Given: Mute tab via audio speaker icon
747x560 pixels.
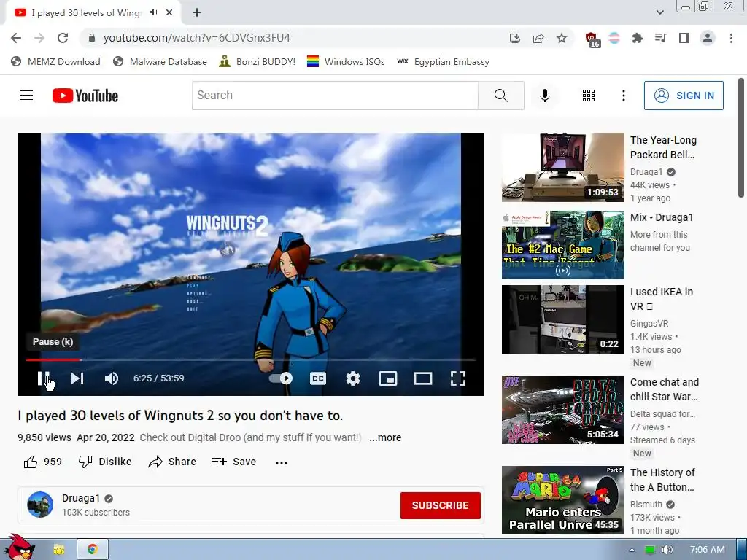Looking at the screenshot, I should pyautogui.click(x=153, y=13).
